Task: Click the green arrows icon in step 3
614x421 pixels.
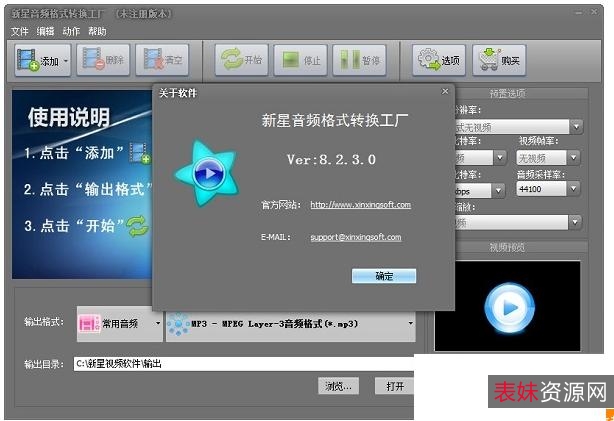Action: pos(138,226)
